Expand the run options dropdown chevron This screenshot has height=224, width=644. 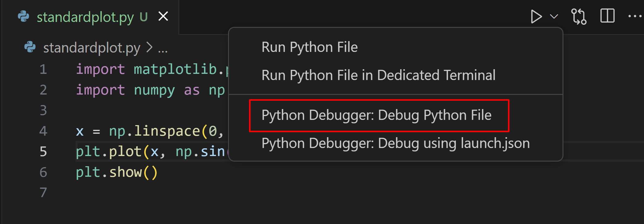click(x=554, y=16)
